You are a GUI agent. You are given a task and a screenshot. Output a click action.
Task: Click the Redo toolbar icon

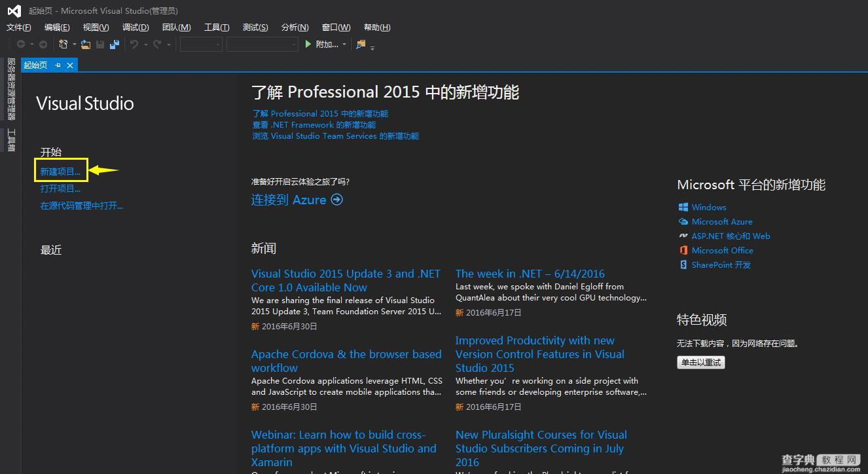point(157,45)
